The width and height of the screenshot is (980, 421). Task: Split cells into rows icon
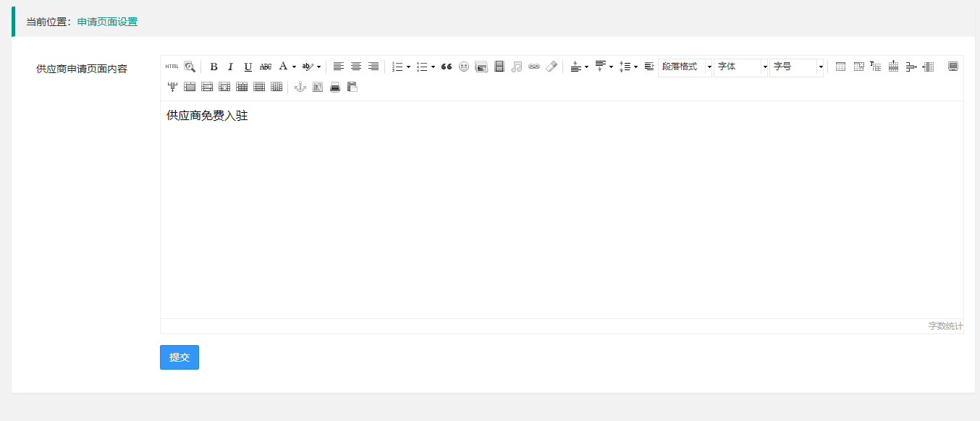[x=259, y=87]
